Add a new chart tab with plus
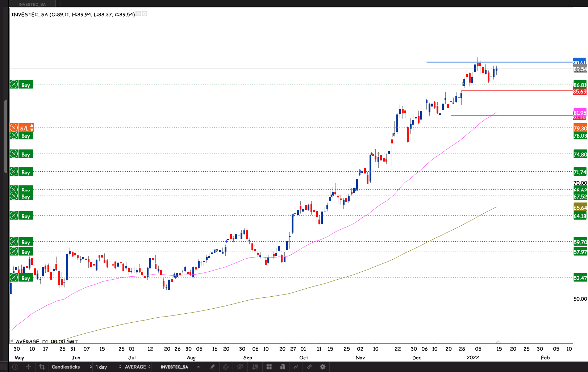The height and width of the screenshot is (372, 588). click(x=61, y=4)
